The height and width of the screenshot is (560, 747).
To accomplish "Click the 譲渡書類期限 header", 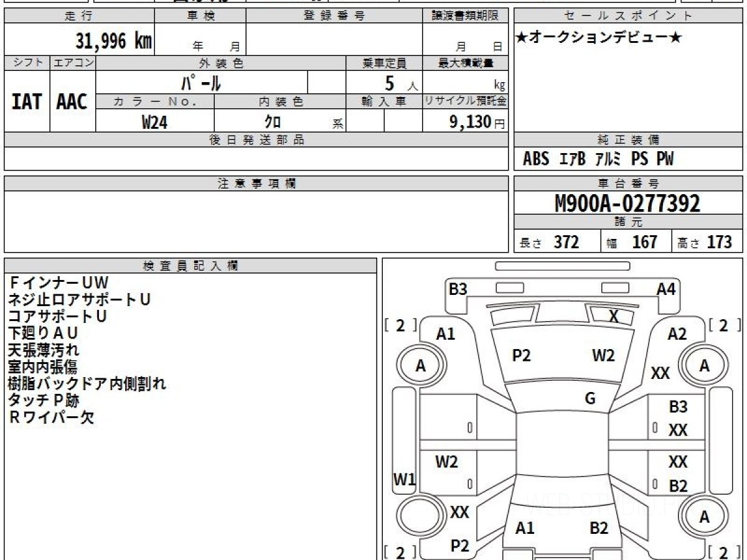I will [465, 16].
